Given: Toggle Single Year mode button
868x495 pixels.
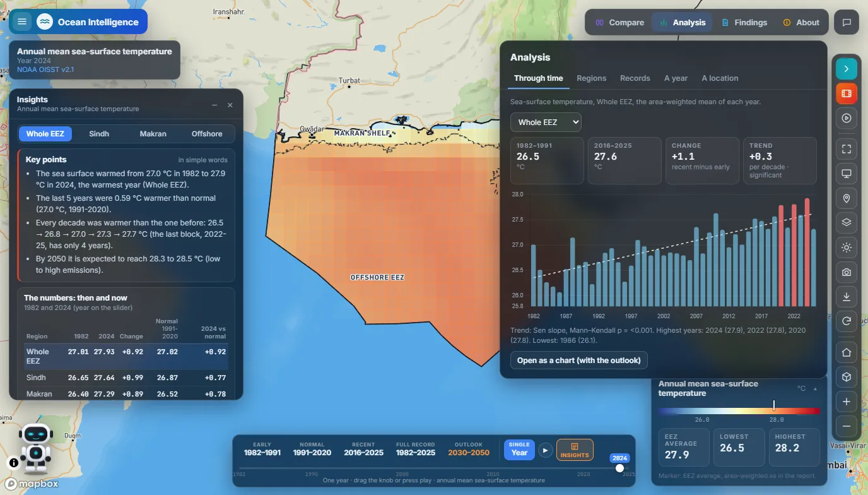Looking at the screenshot, I should (x=519, y=450).
